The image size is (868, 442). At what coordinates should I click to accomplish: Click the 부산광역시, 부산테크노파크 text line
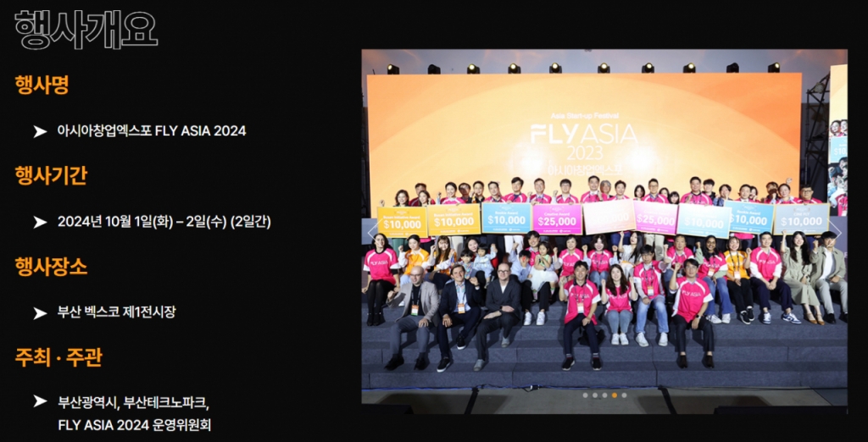coord(133,401)
